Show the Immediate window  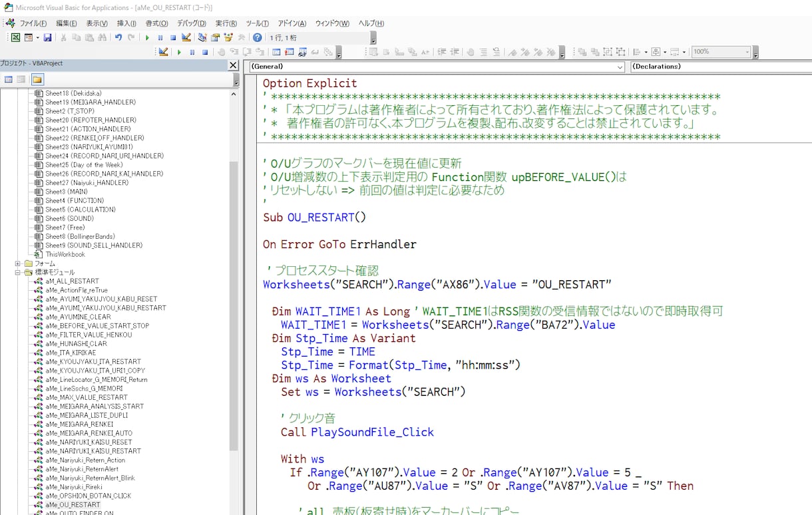click(x=289, y=52)
